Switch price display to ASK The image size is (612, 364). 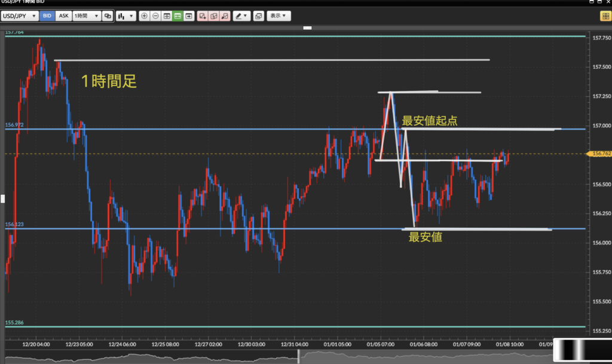coord(63,16)
